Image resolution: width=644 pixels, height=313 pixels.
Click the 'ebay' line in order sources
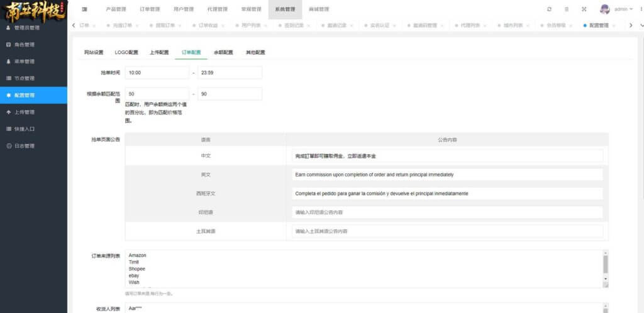click(x=134, y=276)
